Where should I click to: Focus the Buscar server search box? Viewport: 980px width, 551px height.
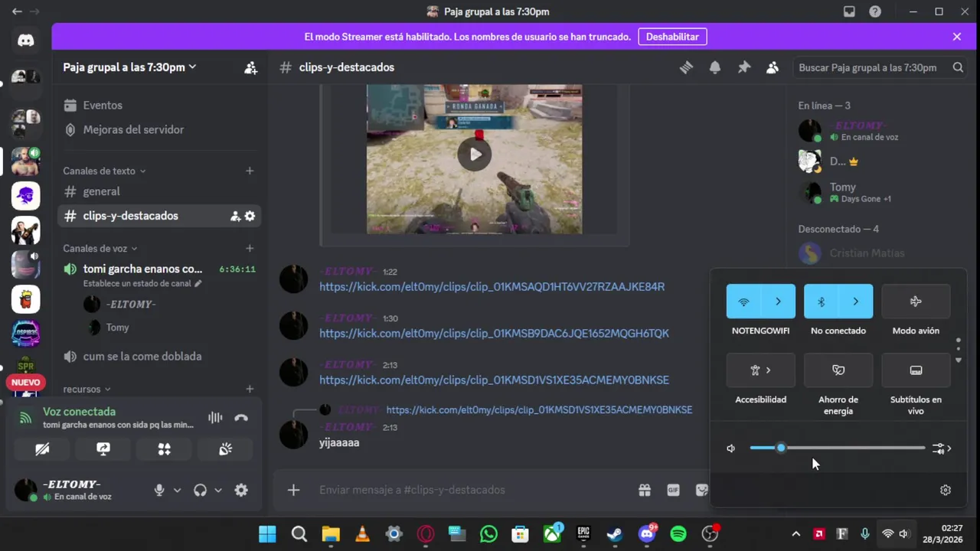(880, 67)
